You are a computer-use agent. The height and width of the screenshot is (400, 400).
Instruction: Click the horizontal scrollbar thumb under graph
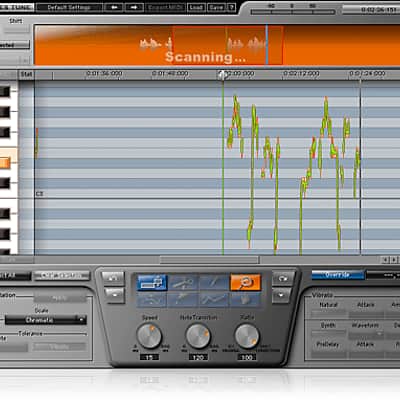click(209, 260)
